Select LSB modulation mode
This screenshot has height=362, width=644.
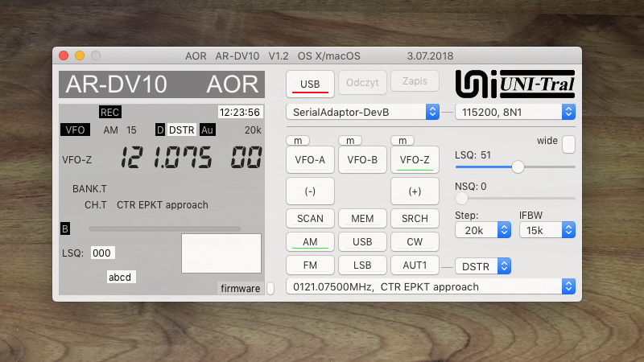(362, 265)
